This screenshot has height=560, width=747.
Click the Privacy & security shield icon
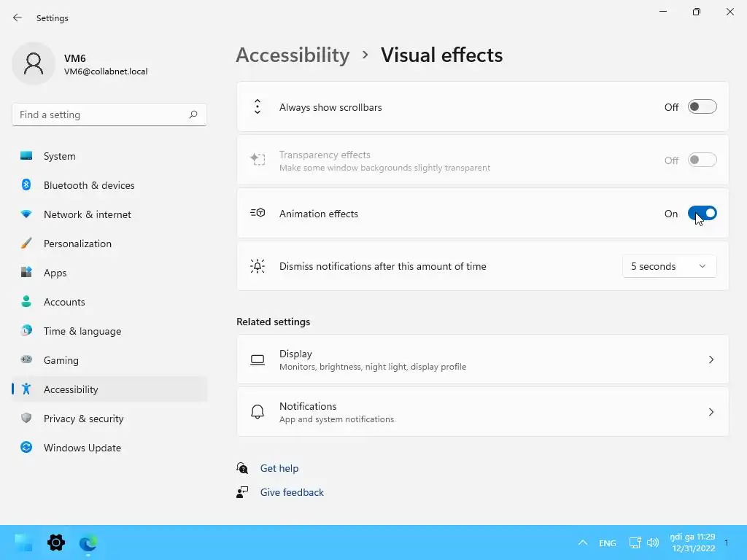[26, 419]
